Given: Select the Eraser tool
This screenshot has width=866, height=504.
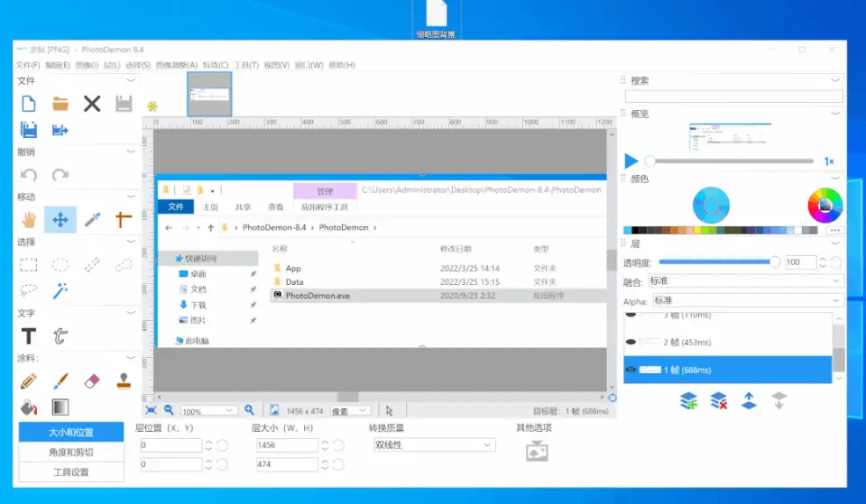Looking at the screenshot, I should point(92,380).
